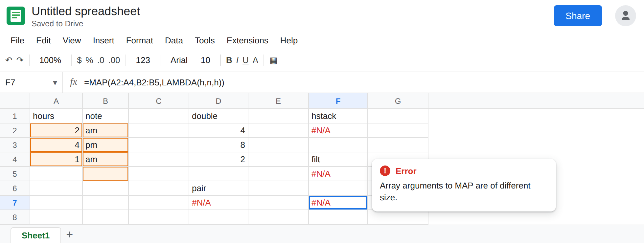Image resolution: width=644 pixels, height=243 pixels.
Task: Select empty highlighted cell B5
Action: (x=105, y=174)
